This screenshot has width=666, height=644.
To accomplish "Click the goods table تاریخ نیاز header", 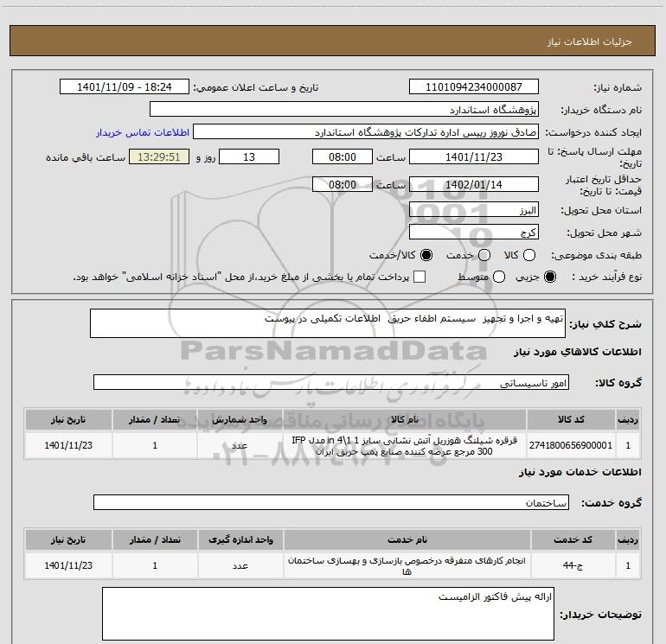I will (x=68, y=420).
